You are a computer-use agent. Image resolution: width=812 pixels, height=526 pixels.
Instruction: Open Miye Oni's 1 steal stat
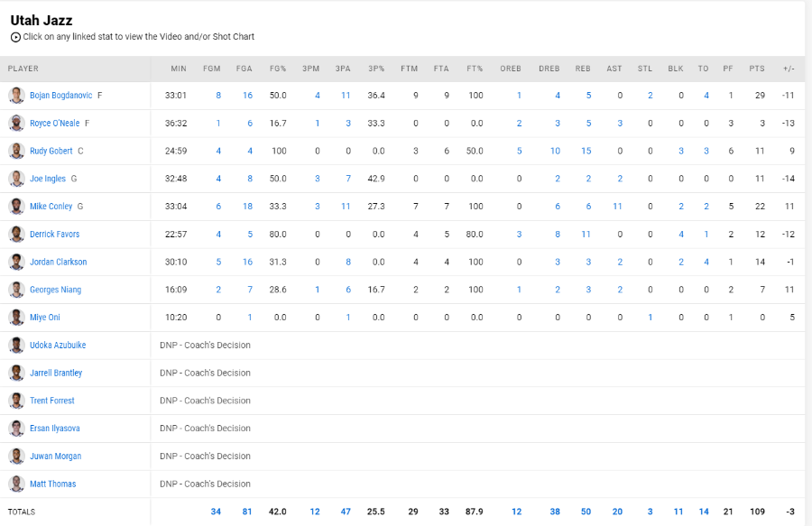point(650,318)
